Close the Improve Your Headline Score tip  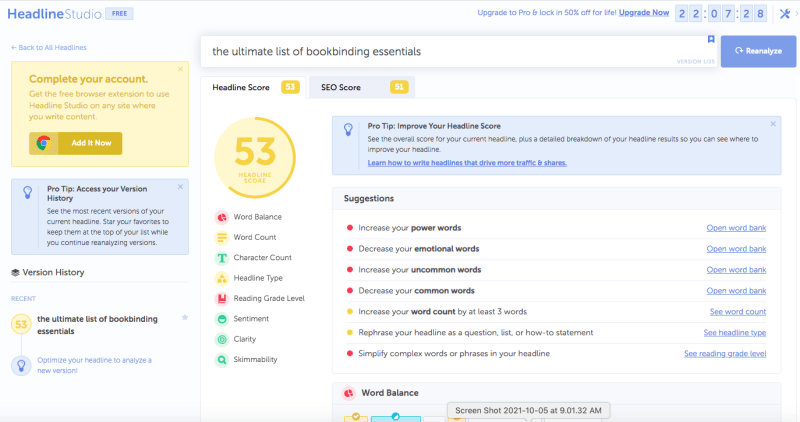point(772,124)
